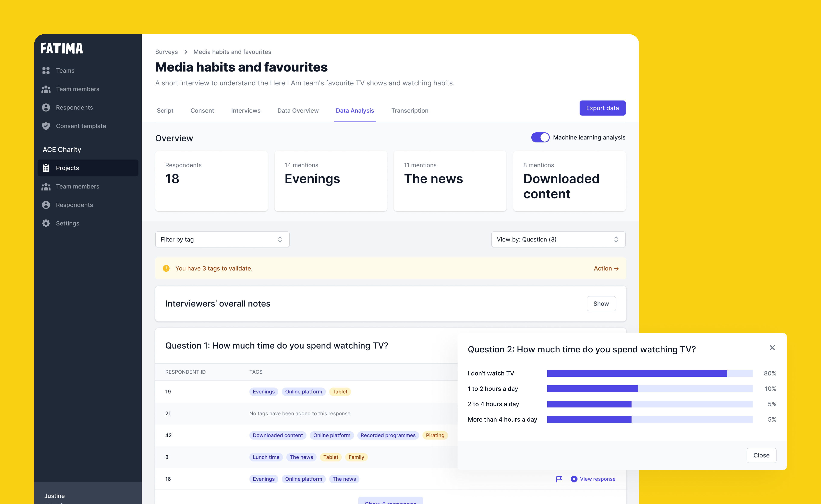This screenshot has width=821, height=504.
Task: Click the flag icon on respondent 16
Action: [x=559, y=479]
